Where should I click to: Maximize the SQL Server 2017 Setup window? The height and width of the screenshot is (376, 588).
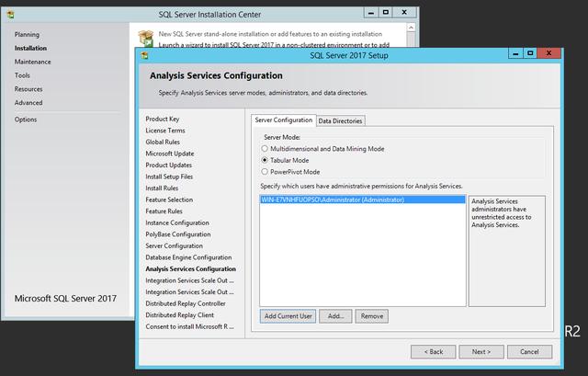pyautogui.click(x=530, y=53)
